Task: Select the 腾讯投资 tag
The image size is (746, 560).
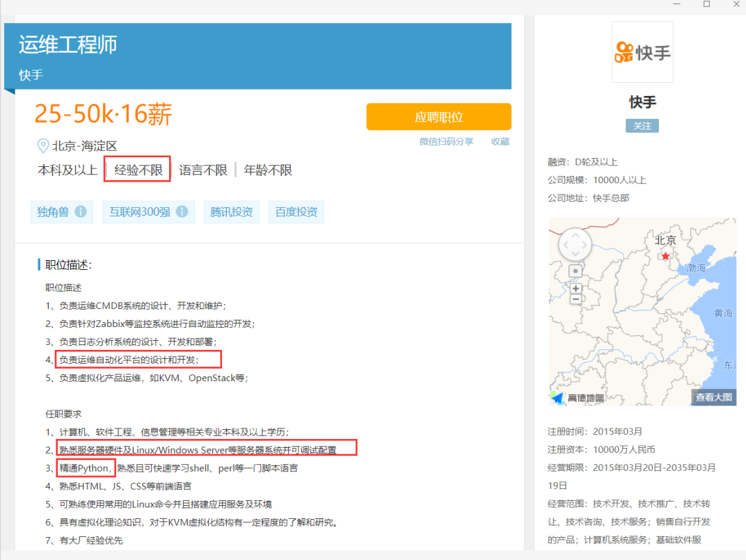Action: pyautogui.click(x=232, y=211)
